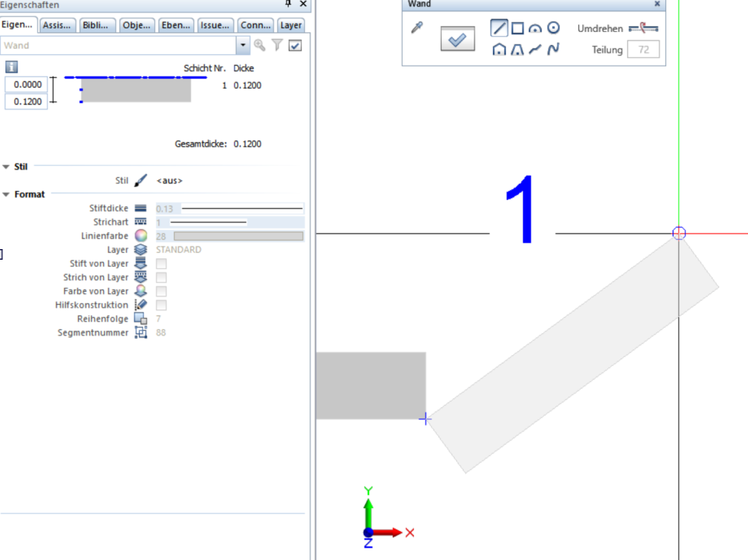Click the eyedropper in Wand toolbar
The image size is (748, 560).
(x=416, y=28)
